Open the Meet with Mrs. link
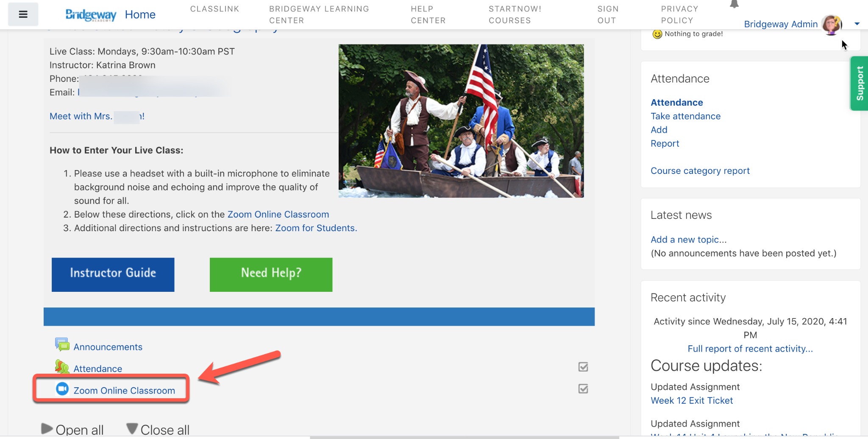 point(97,116)
